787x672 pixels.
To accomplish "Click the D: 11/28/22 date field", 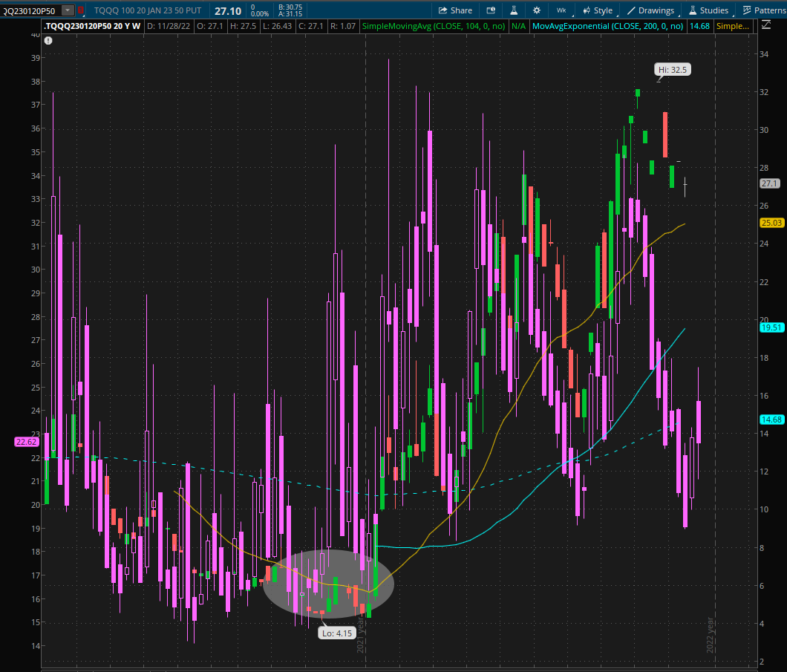I will 169,26.
